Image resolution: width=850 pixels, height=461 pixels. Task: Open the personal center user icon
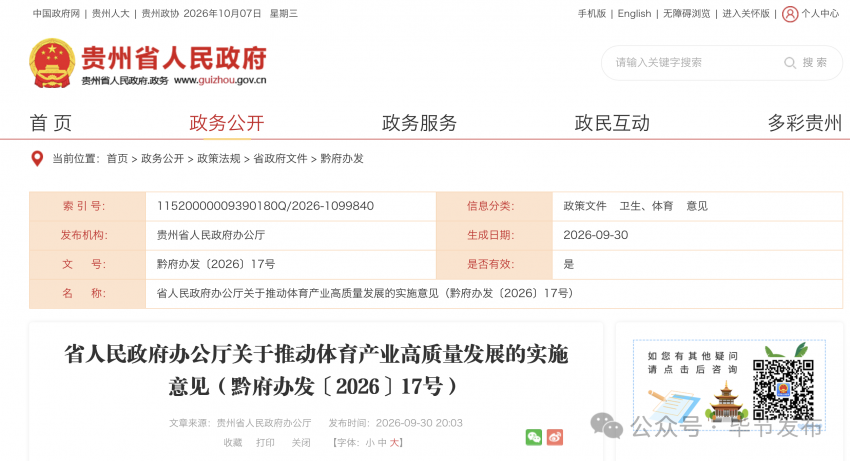coord(790,14)
